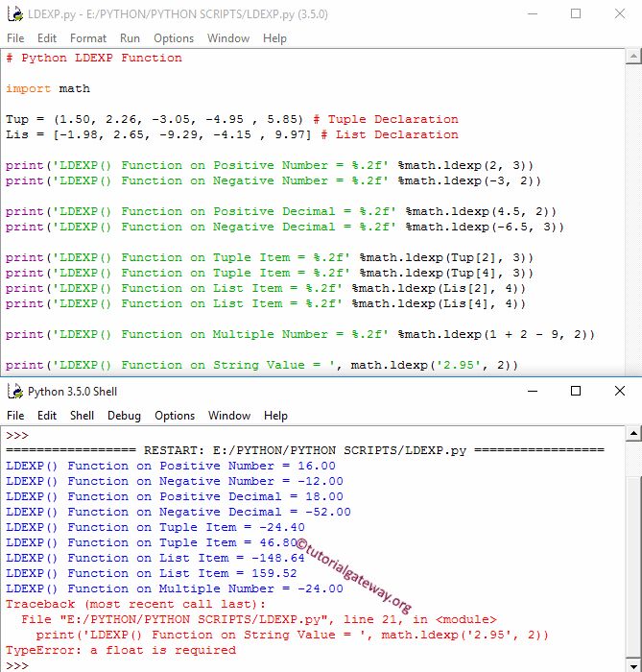Click the print line with math.ldexp(Tup[4], 3)
642x672 pixels.
pyautogui.click(x=270, y=273)
